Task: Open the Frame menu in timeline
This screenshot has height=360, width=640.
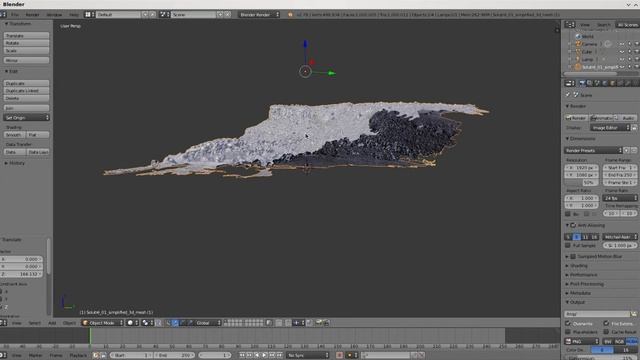Action: click(x=56, y=356)
